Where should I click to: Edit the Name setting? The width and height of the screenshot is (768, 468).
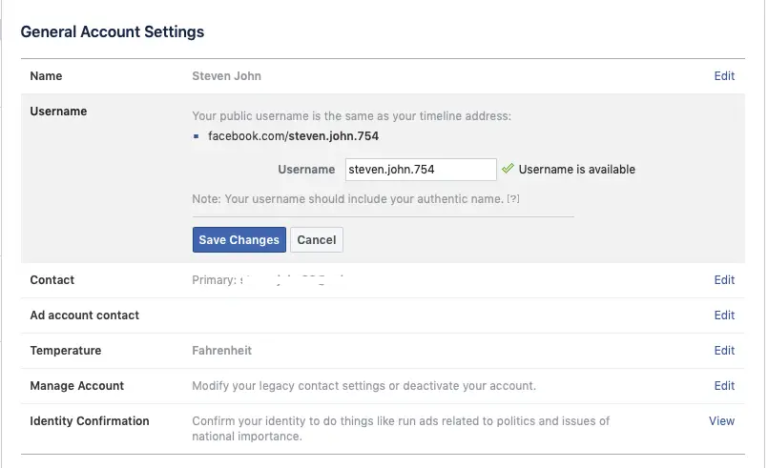(x=724, y=76)
